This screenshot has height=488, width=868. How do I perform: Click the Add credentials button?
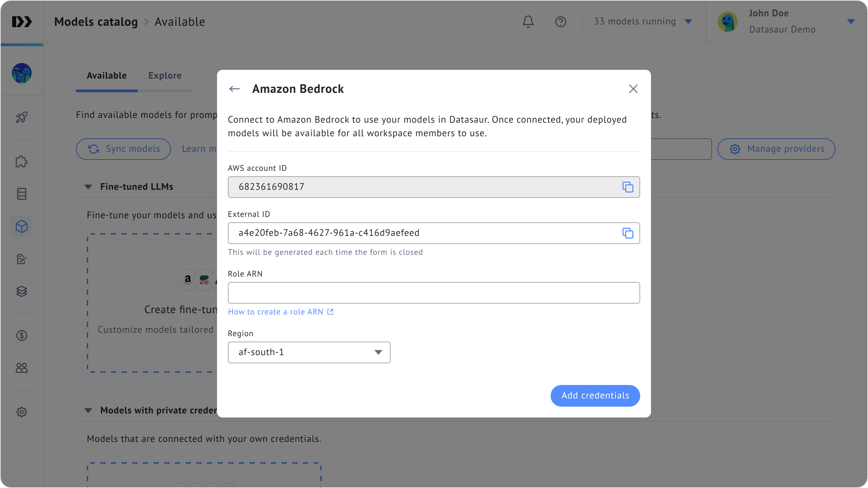point(595,395)
